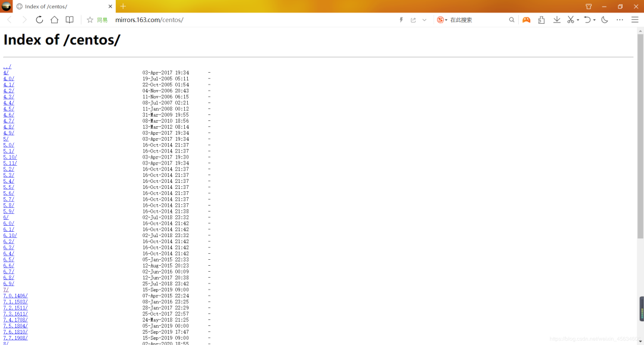This screenshot has width=644, height=345.
Task: Click the browser avatar logo icon
Action: 7,6
